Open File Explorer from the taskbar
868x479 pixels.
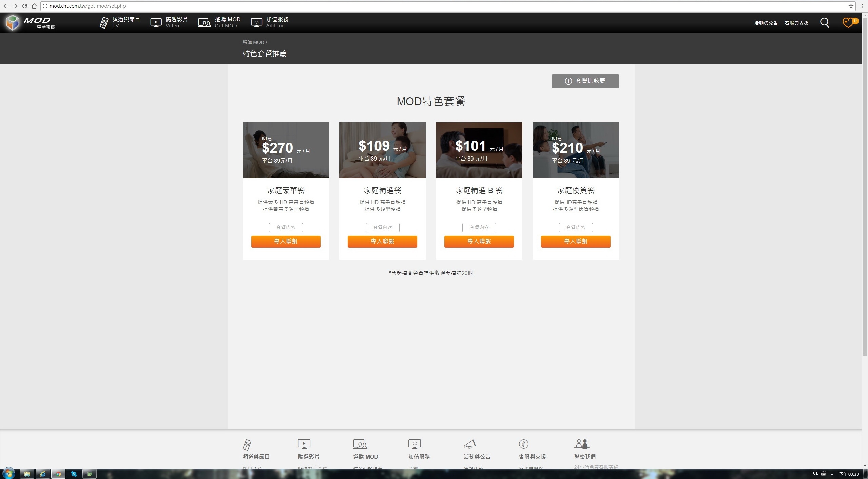tap(27, 474)
